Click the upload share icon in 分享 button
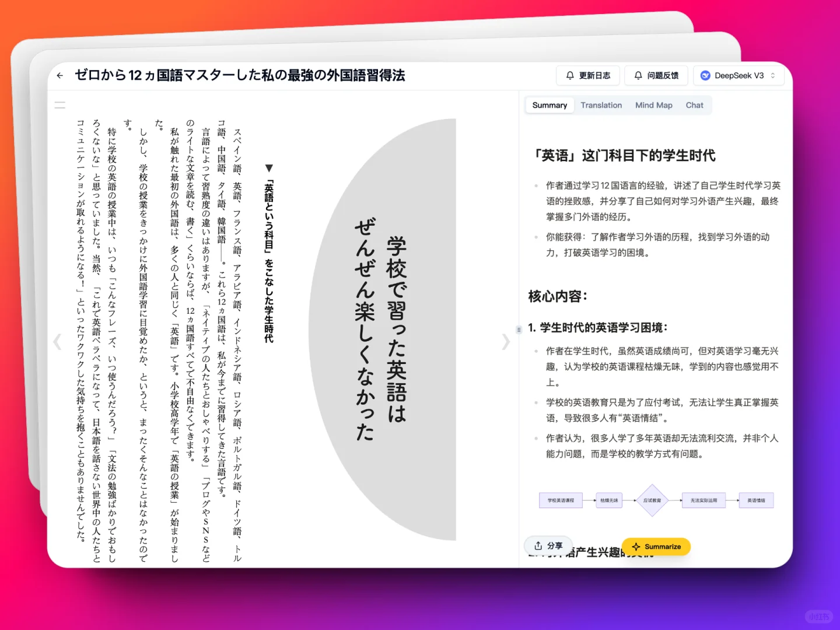This screenshot has width=840, height=630. [538, 546]
